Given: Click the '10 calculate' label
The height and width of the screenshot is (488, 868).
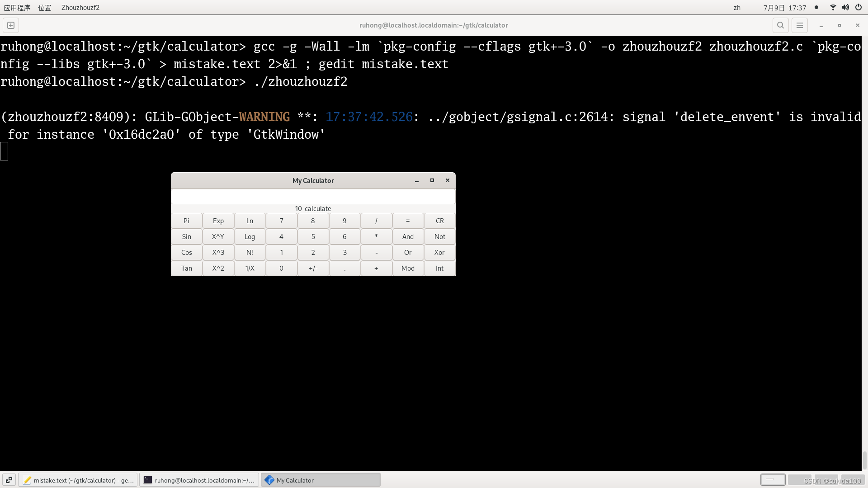Looking at the screenshot, I should (x=313, y=209).
